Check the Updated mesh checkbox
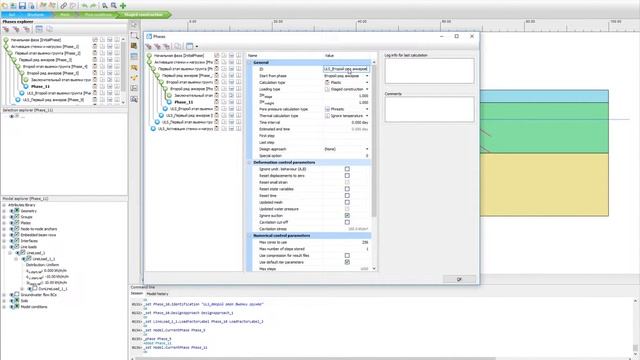Screen dimensions: 640x360 pyautogui.click(x=347, y=202)
